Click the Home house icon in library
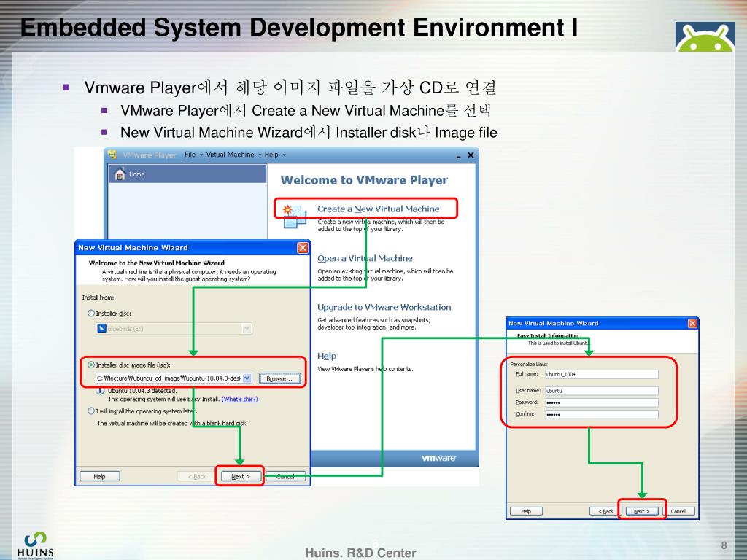 pos(120,174)
